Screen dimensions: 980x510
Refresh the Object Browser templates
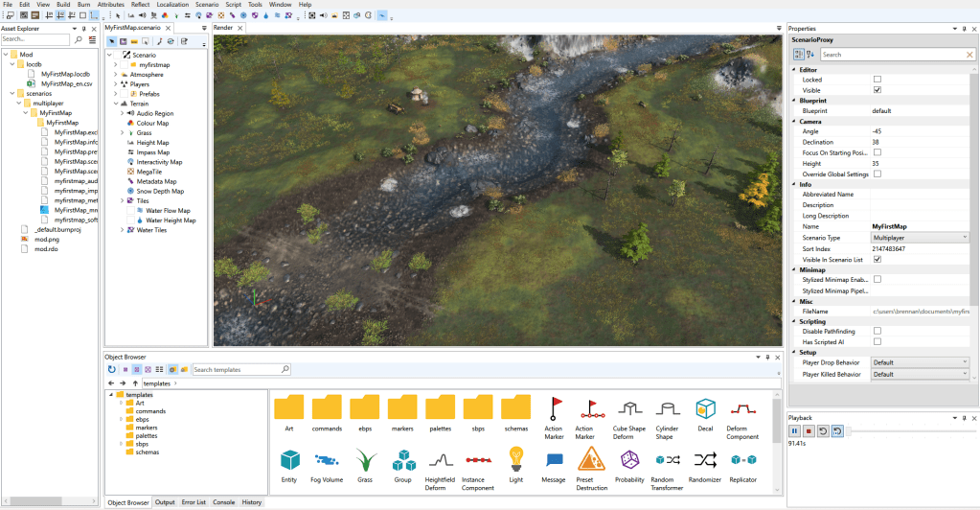112,369
